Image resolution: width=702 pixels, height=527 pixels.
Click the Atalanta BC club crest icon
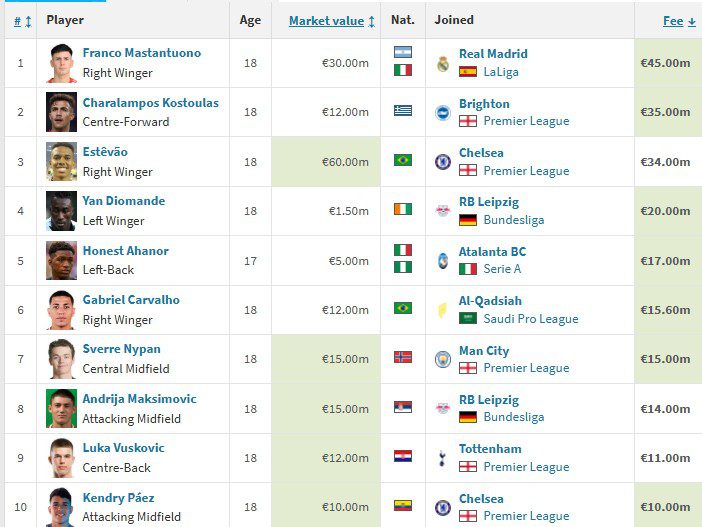coord(443,260)
